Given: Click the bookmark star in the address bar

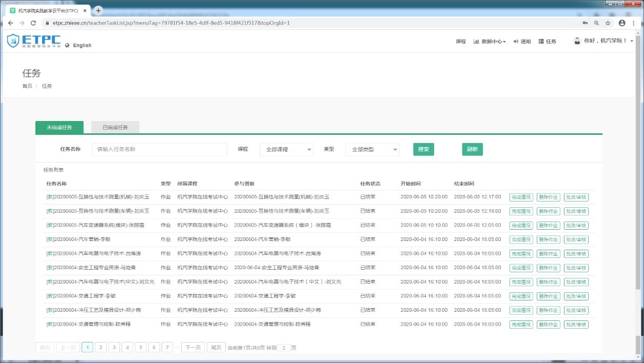Looking at the screenshot, I should click(608, 23).
